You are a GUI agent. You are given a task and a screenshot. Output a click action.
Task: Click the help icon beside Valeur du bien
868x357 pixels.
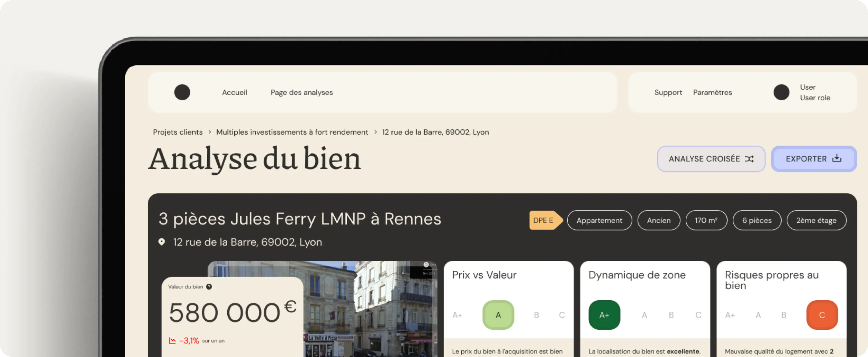[209, 287]
